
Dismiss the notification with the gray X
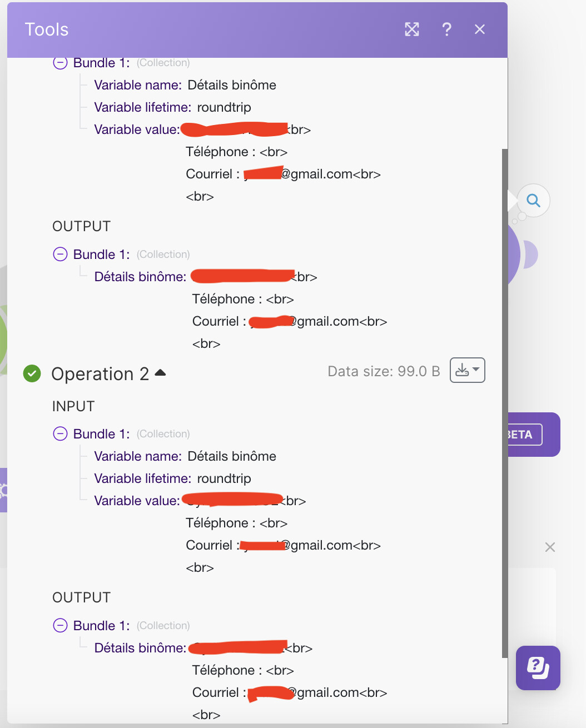550,547
